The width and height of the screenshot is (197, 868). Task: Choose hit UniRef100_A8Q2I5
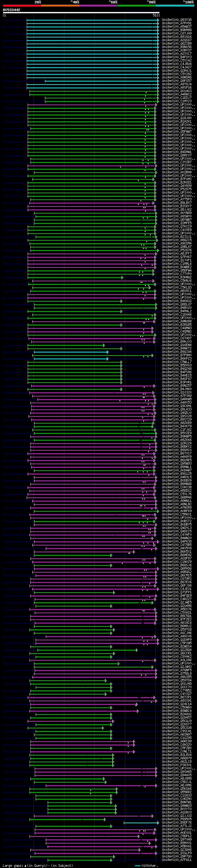point(177,240)
